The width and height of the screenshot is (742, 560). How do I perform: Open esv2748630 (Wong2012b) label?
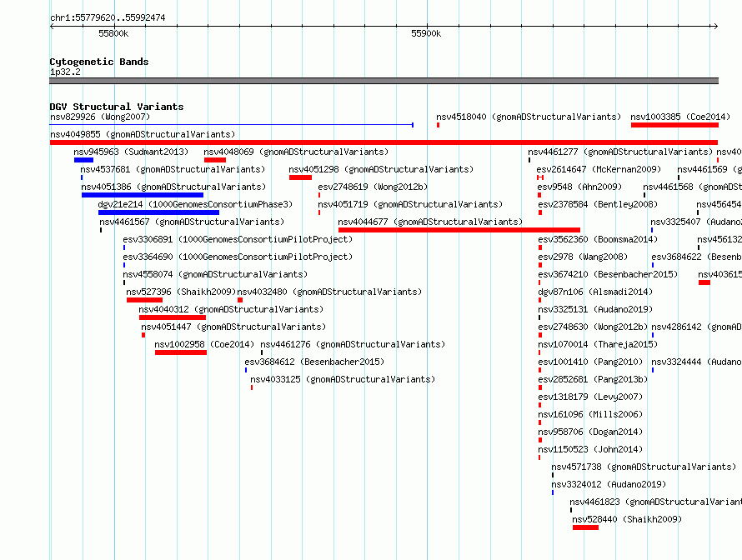(593, 327)
